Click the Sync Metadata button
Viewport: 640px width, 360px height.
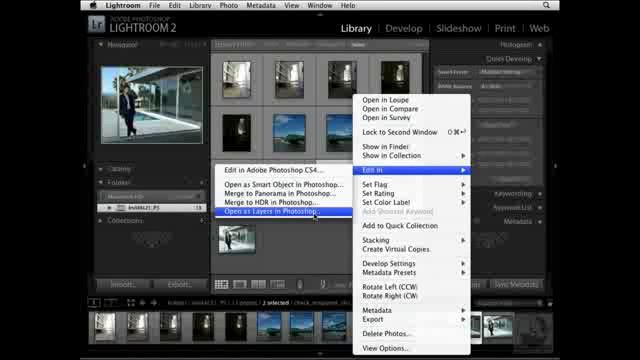(516, 284)
